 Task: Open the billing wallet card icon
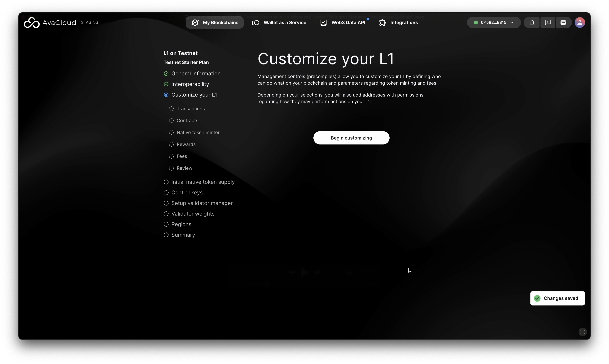pos(563,23)
